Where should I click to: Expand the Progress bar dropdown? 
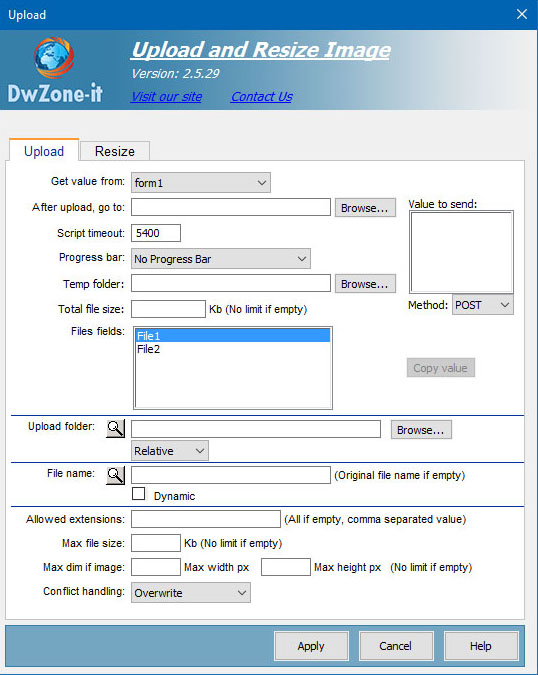pyautogui.click(x=221, y=259)
